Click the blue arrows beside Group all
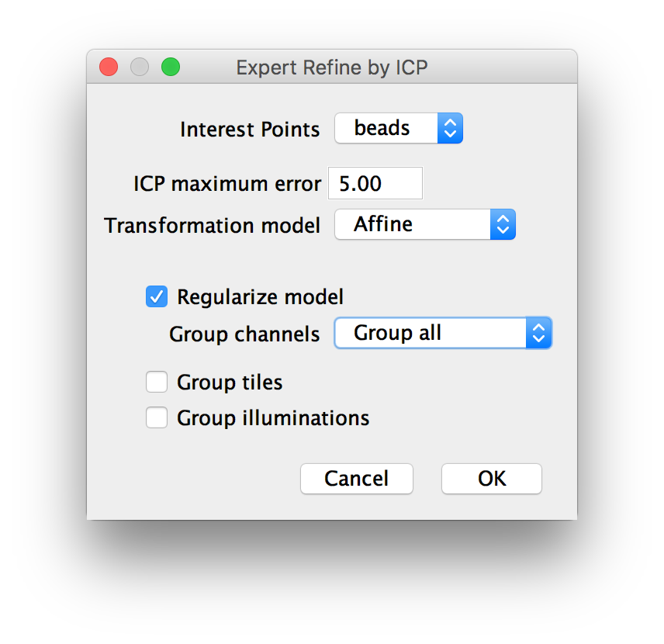The height and width of the screenshot is (644, 664). click(x=538, y=333)
